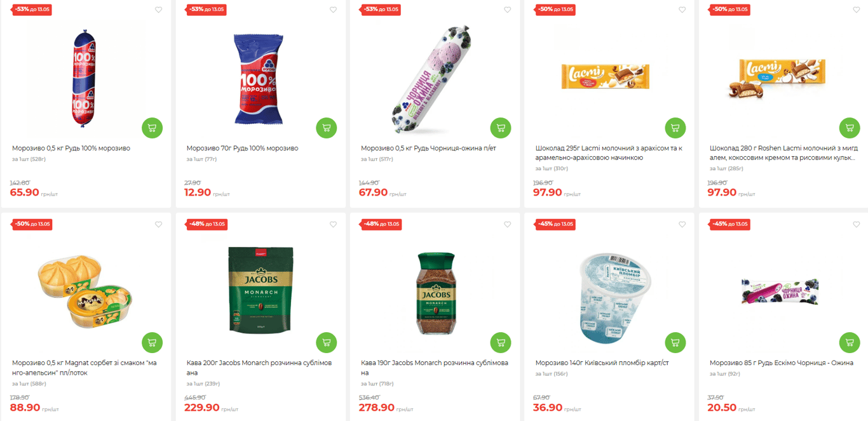The height and width of the screenshot is (421, 868).
Task: Favorite the Jacobs Monarch 200г coffee pack
Action: [x=333, y=225]
